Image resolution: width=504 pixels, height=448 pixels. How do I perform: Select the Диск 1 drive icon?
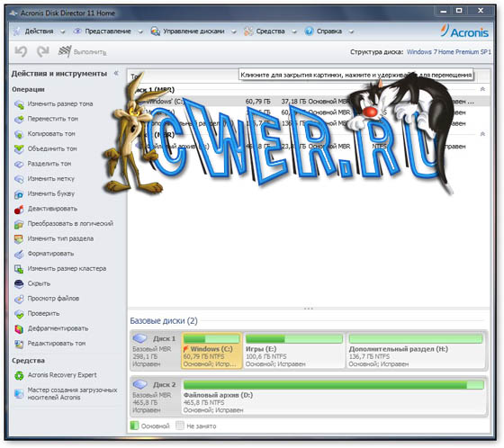[x=139, y=338]
